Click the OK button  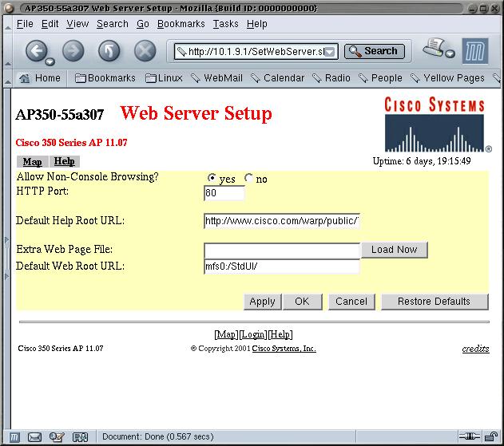(302, 302)
